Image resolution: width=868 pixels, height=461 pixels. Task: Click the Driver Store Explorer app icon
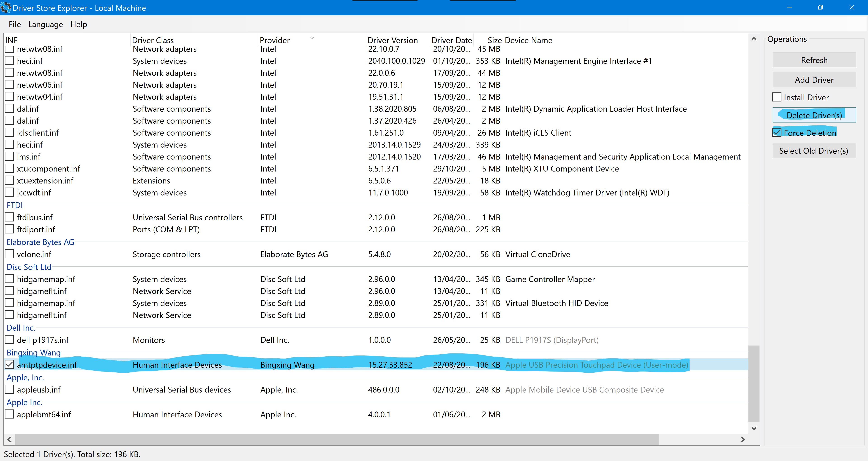[6, 7]
